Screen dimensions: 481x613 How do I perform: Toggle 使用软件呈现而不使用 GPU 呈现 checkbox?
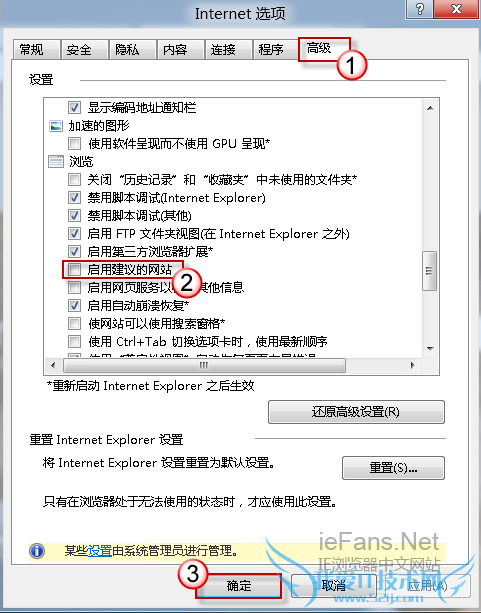click(x=74, y=143)
